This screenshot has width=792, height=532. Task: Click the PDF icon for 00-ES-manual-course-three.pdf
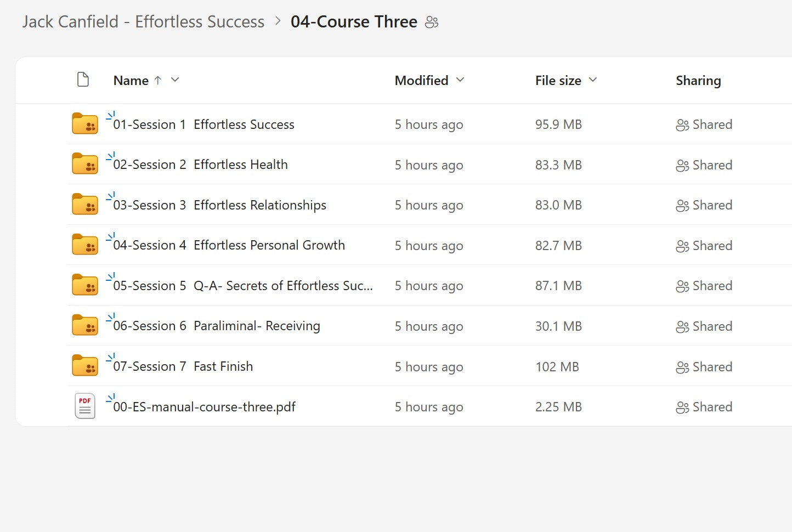pos(84,406)
